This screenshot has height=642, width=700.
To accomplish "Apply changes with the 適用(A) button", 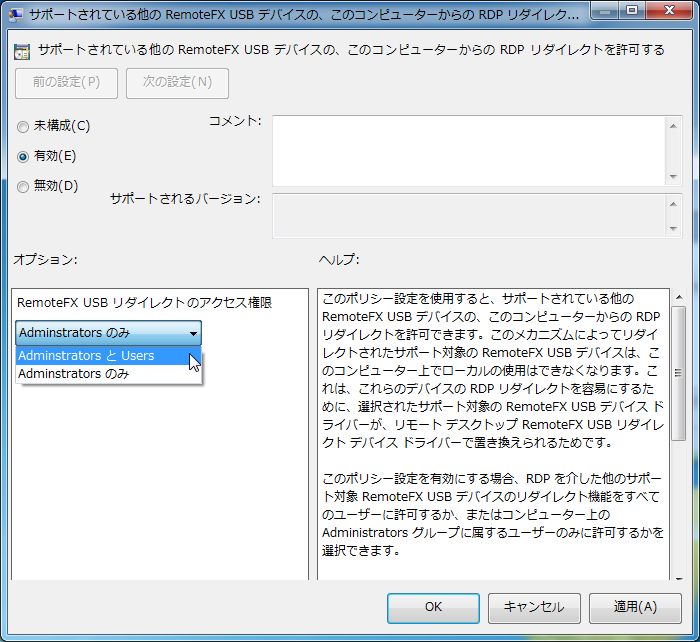I will (x=634, y=607).
